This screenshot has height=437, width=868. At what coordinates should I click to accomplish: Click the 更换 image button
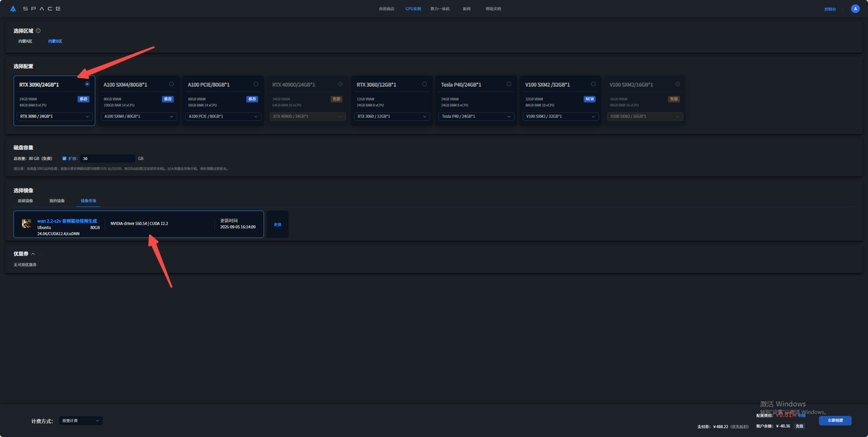277,225
